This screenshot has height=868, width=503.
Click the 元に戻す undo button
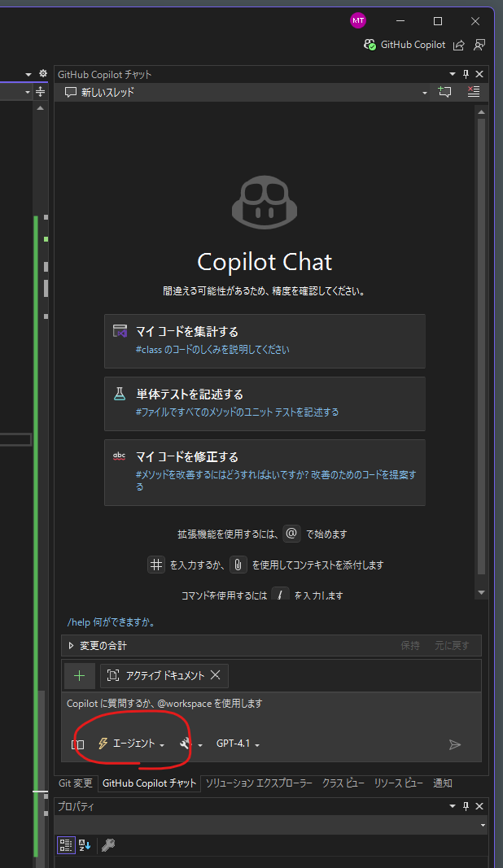(x=452, y=645)
